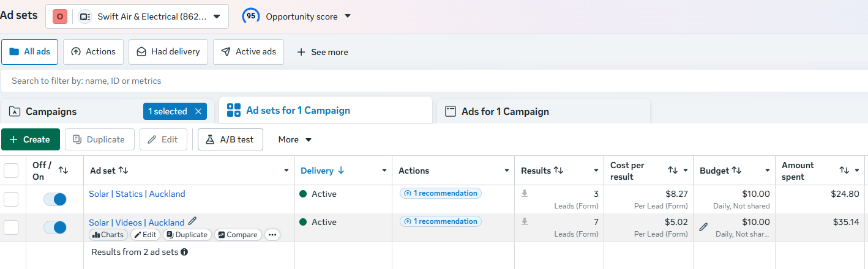The width and height of the screenshot is (868, 269).
Task: View recommendation for Solar Statics Auckland
Action: pyautogui.click(x=441, y=193)
